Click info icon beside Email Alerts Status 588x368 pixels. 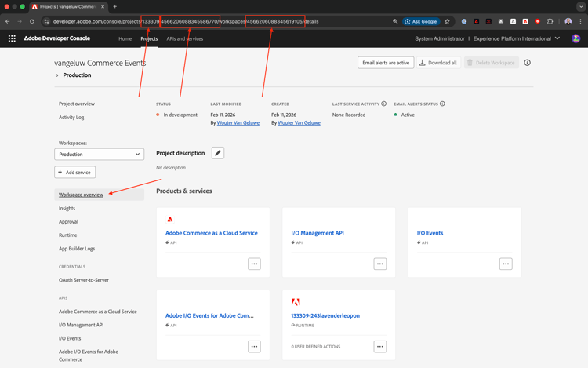coord(442,104)
